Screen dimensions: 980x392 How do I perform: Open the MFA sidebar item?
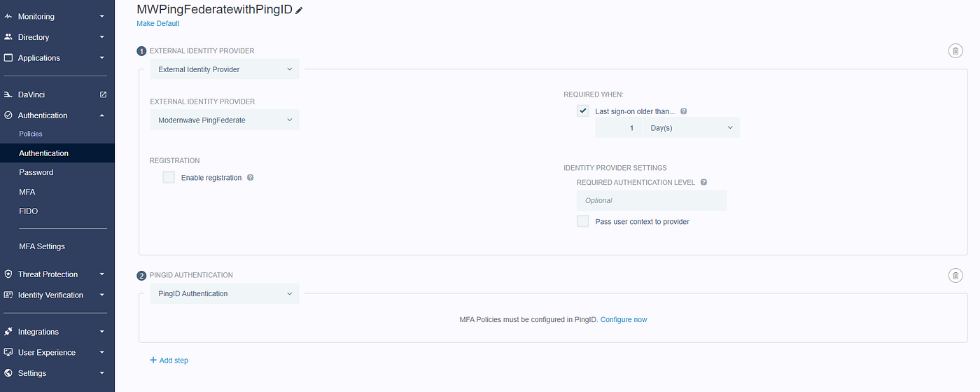pos(27,192)
